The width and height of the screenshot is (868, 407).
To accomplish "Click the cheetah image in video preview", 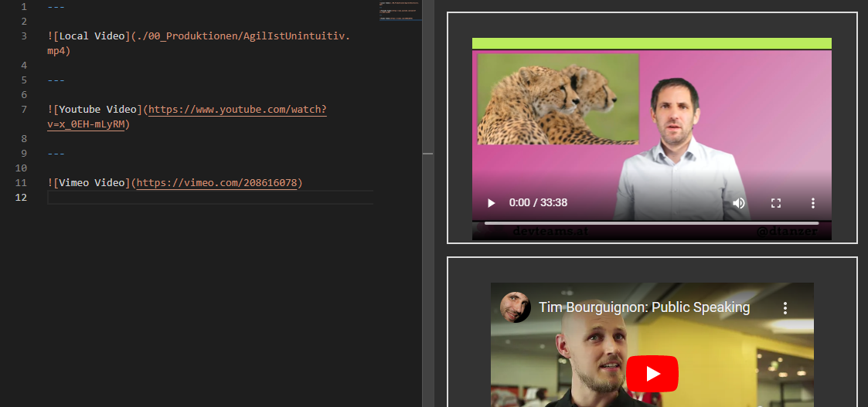I will (558, 99).
